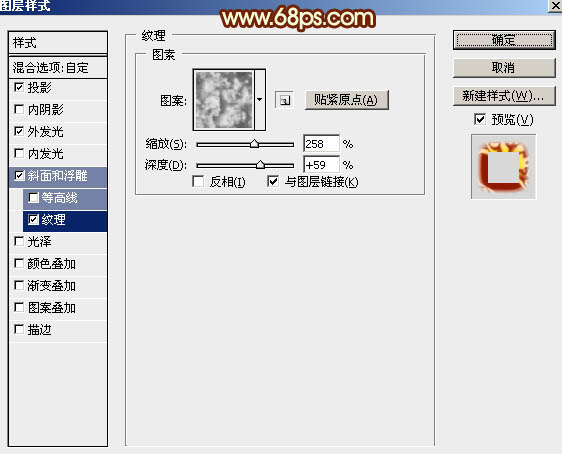The width and height of the screenshot is (562, 454).
Task: Enable the 等高线 checkbox
Action: point(33,197)
